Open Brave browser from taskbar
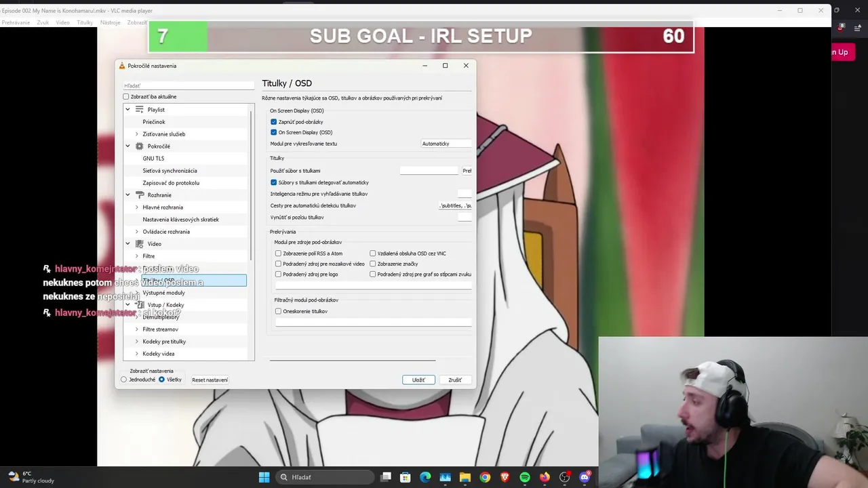Viewport: 868px width, 488px height. (505, 477)
